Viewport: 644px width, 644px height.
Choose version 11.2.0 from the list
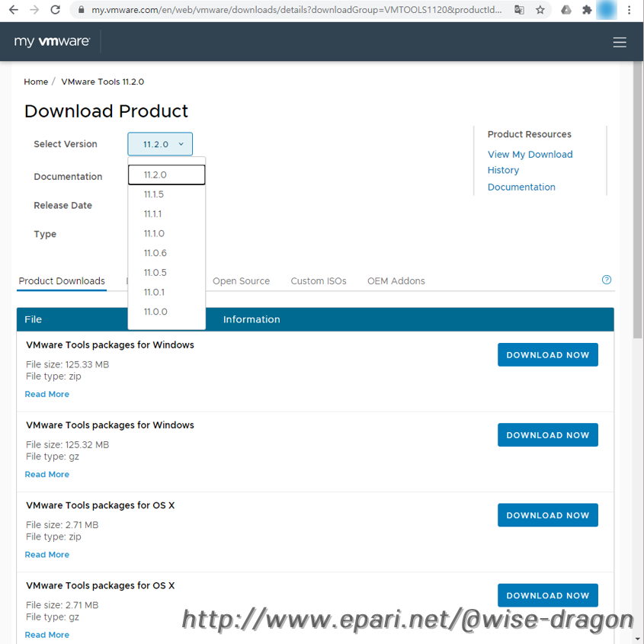point(166,175)
